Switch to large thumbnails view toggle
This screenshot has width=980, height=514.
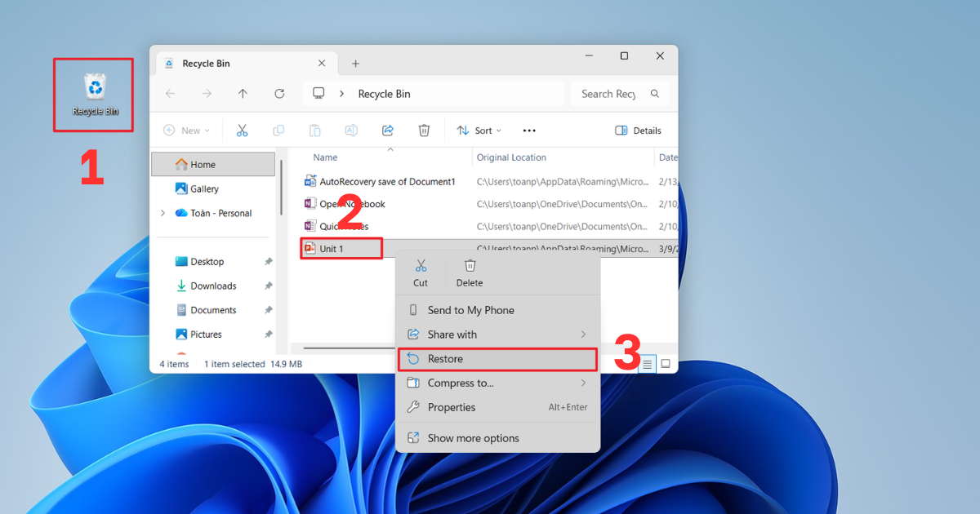666,363
